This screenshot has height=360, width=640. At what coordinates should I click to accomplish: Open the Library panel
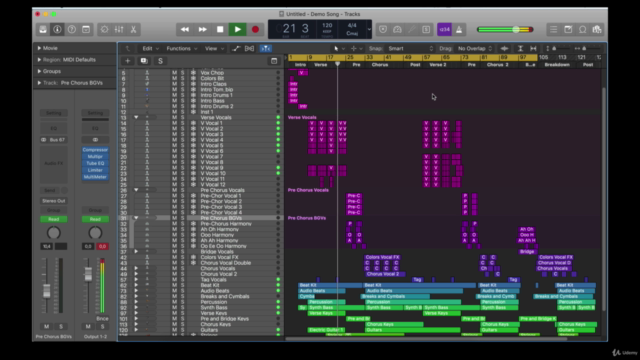[x=43, y=29]
